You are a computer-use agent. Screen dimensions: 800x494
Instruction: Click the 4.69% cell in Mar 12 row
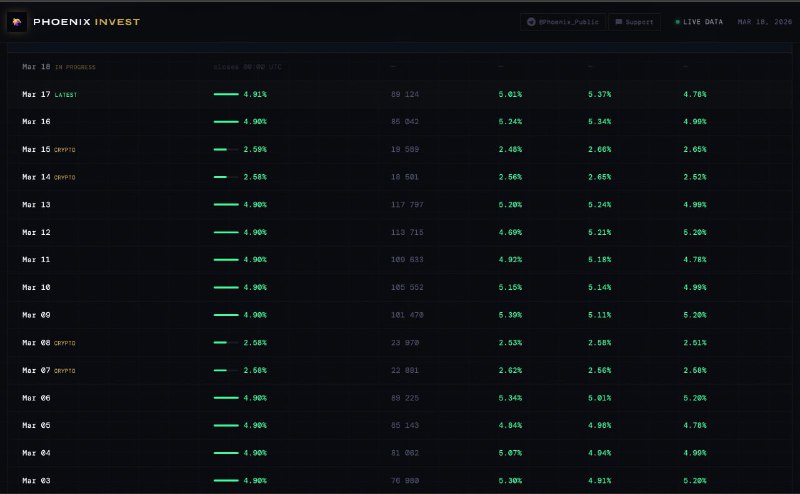510,232
